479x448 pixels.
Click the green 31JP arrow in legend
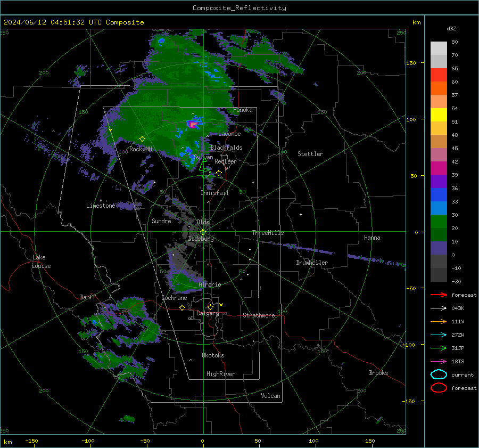coord(439,348)
